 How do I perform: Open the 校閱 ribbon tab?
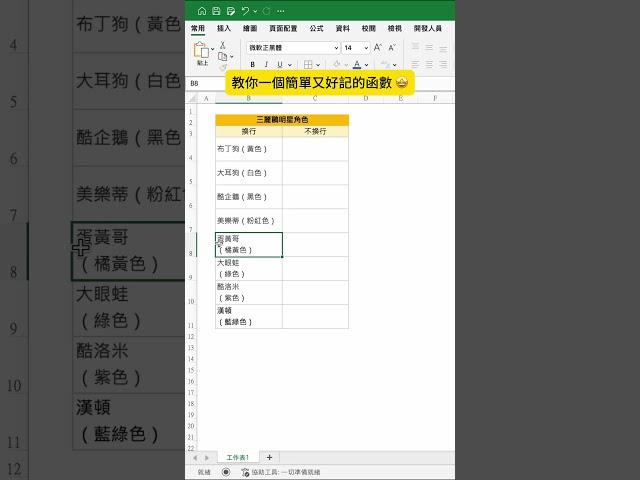click(369, 28)
